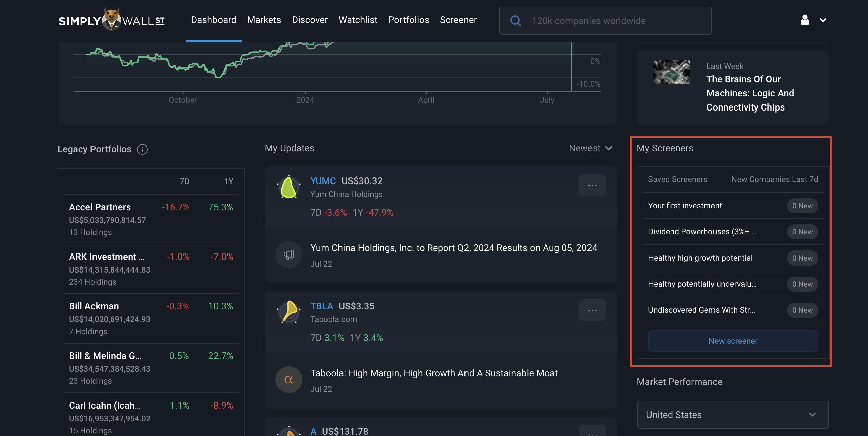Screen dimensions: 868x436
Task: Click the Seeking Alpha article icon
Action: [289, 380]
